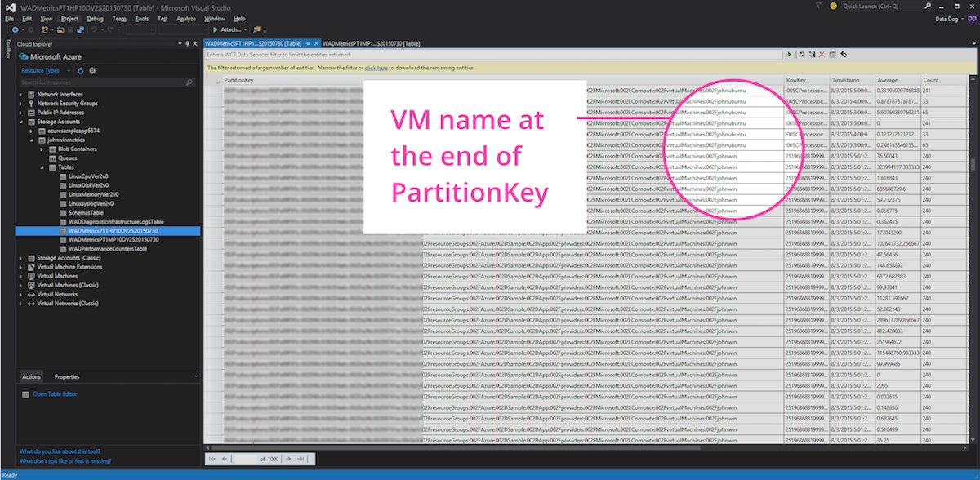Expand the Blob Containers node
Image resolution: width=980 pixels, height=480 pixels.
point(42,149)
